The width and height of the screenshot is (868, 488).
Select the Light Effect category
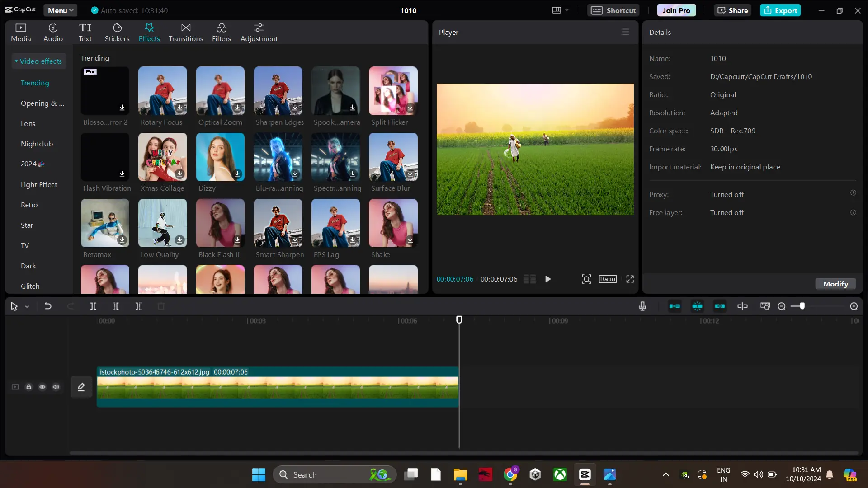pos(39,184)
